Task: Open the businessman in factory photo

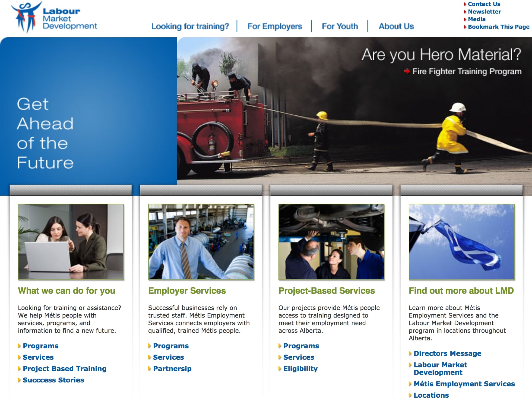Action: pyautogui.click(x=201, y=242)
